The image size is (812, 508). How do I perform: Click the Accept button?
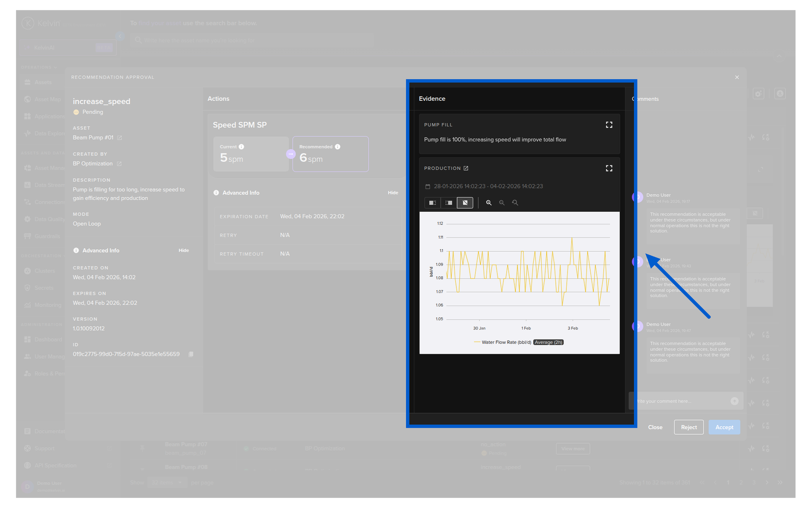pyautogui.click(x=724, y=427)
